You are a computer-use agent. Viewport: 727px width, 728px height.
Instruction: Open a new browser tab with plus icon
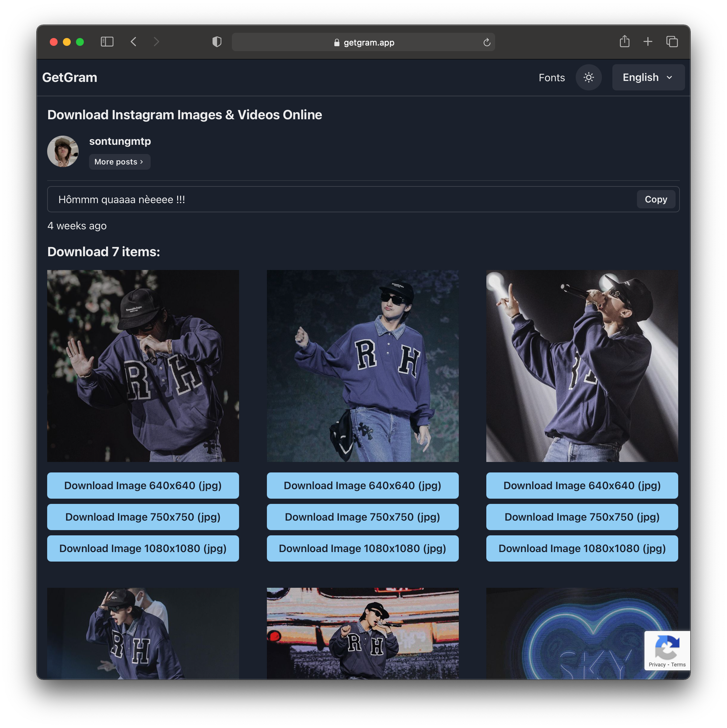[648, 42]
